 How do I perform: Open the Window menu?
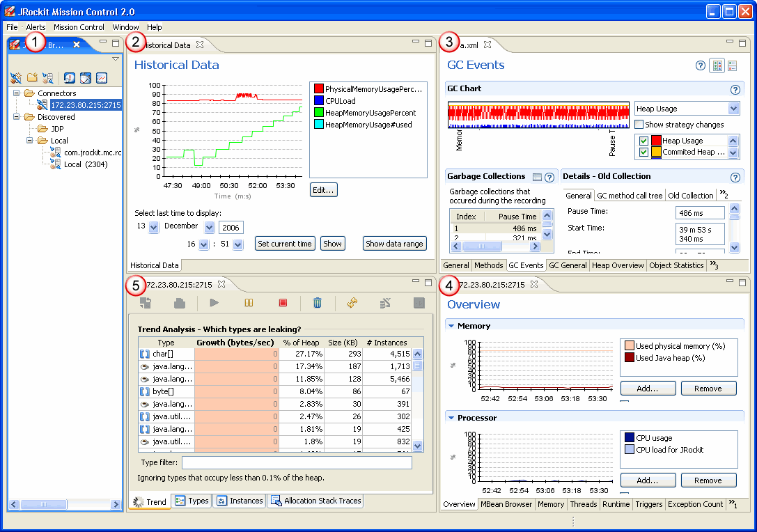pyautogui.click(x=125, y=27)
